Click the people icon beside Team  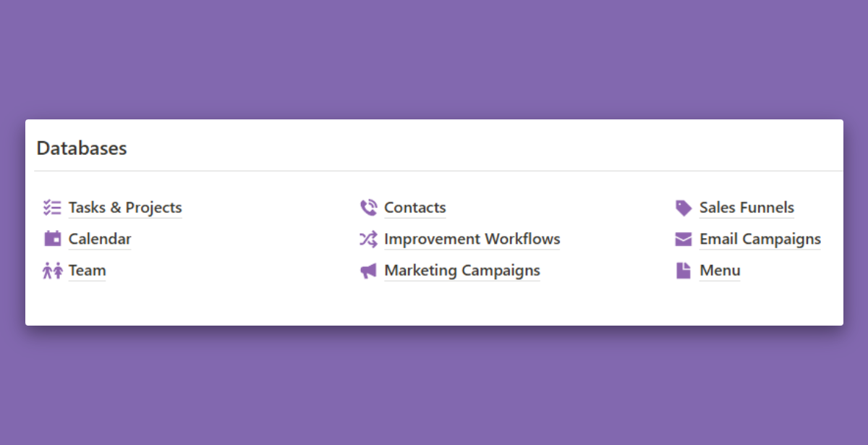(52, 271)
